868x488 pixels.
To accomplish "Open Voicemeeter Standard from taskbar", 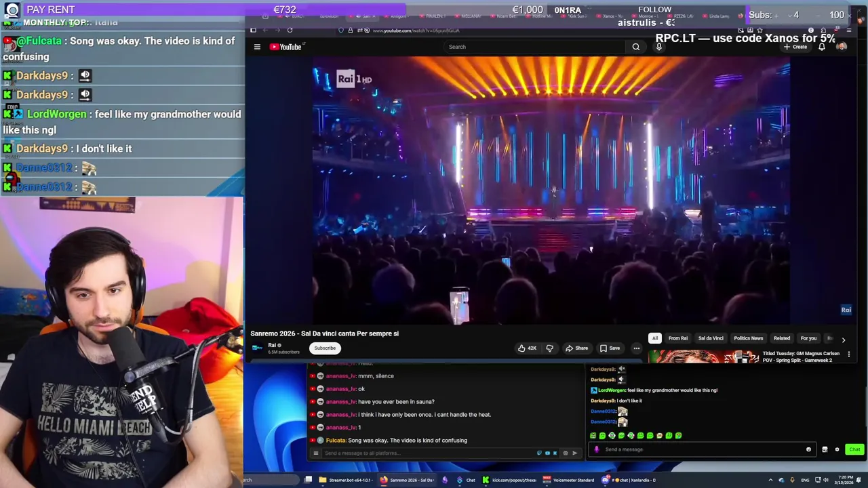I will point(568,480).
